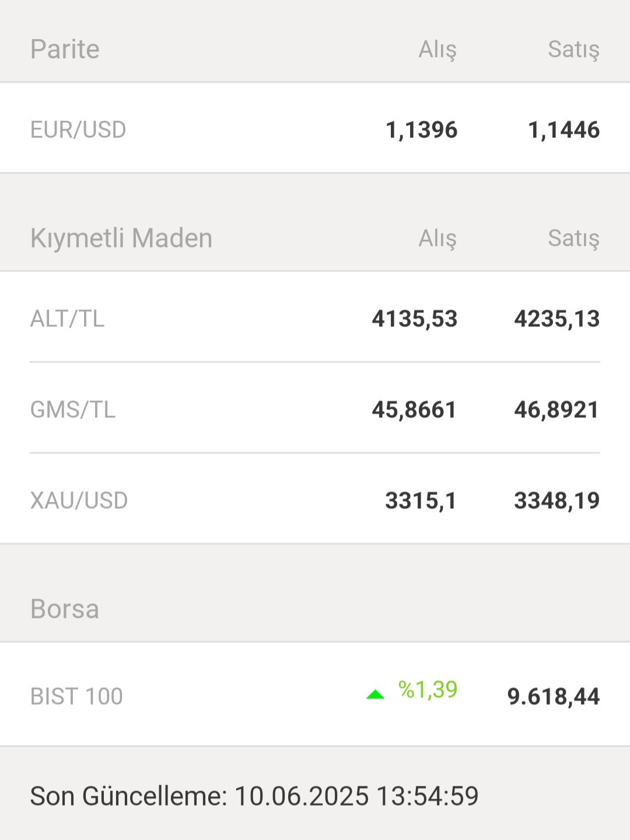The height and width of the screenshot is (840, 630).
Task: Select the GMS/TL silver row
Action: pyautogui.click(x=315, y=408)
